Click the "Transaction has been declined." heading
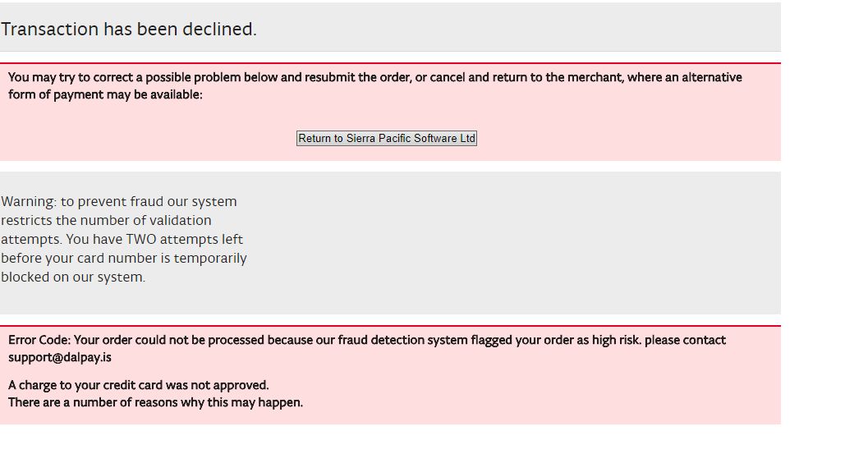Screen dimensions: 868x454 click(129, 30)
